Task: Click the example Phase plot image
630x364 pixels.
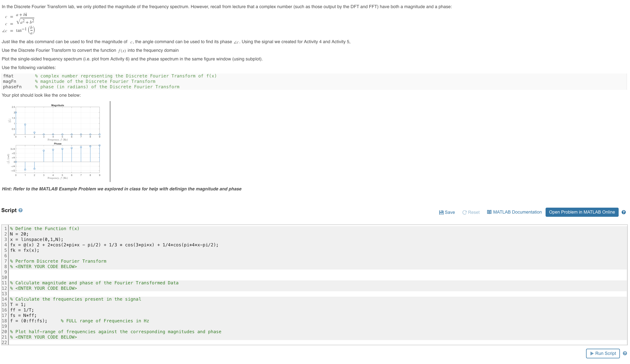Action: (x=58, y=159)
